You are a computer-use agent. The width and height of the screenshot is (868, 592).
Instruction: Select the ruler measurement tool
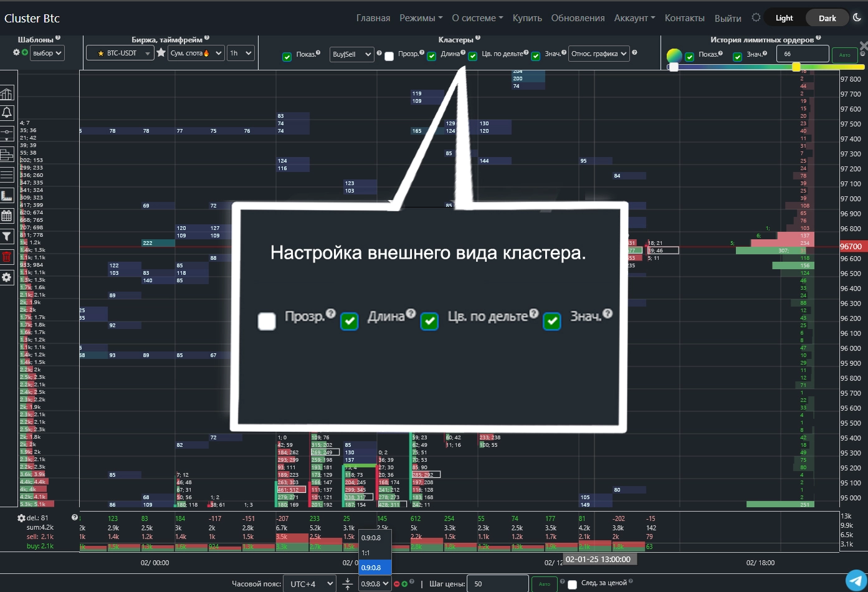tap(7, 196)
